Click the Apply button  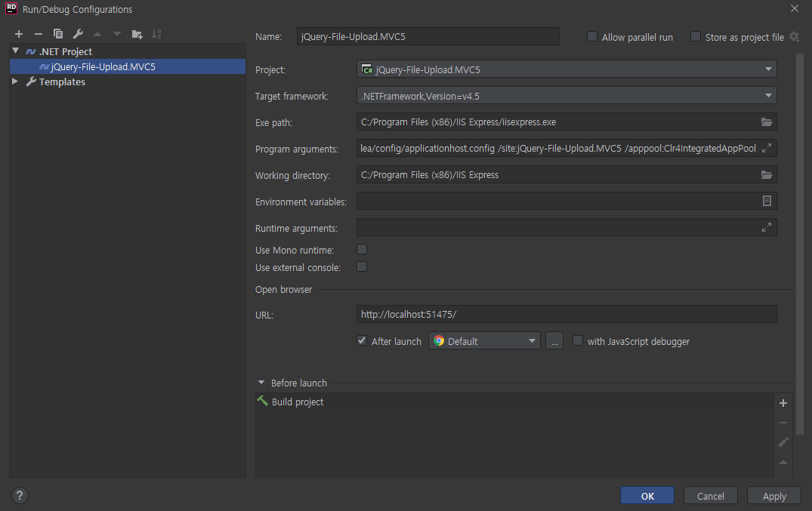click(x=774, y=495)
